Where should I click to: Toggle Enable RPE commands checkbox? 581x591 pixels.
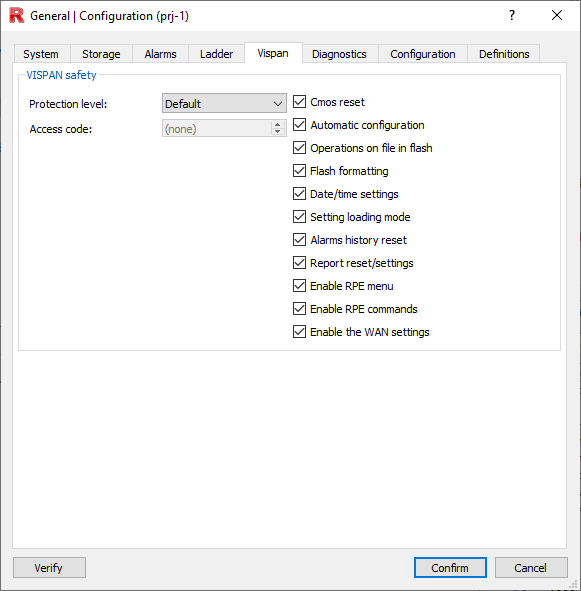pos(299,309)
